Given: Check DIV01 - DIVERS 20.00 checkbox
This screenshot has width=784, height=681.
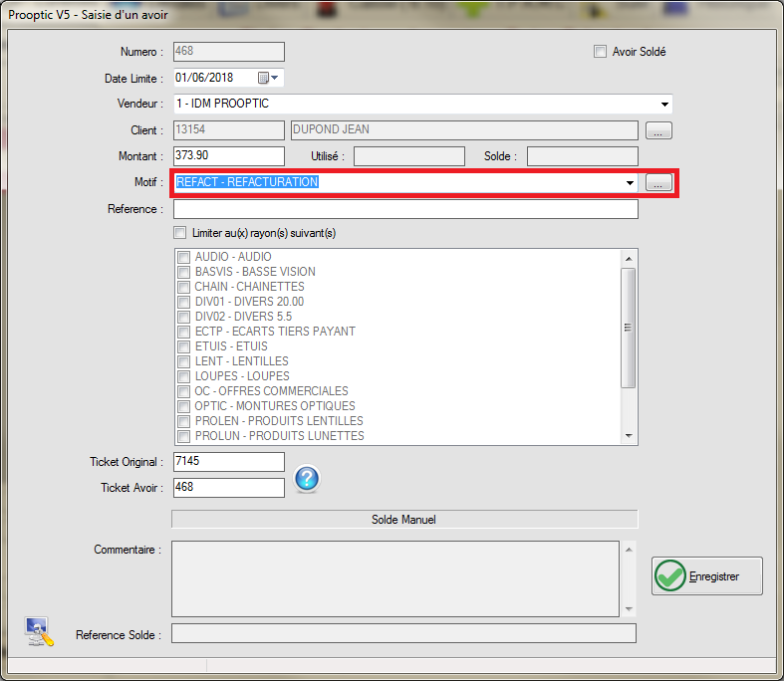Looking at the screenshot, I should coord(184,302).
